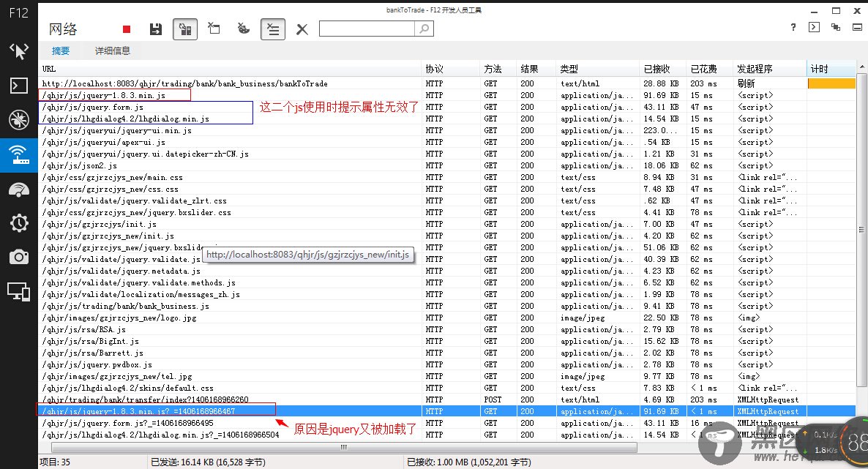Click the search magnifier button
This screenshot has width=868, height=469.
click(x=424, y=29)
